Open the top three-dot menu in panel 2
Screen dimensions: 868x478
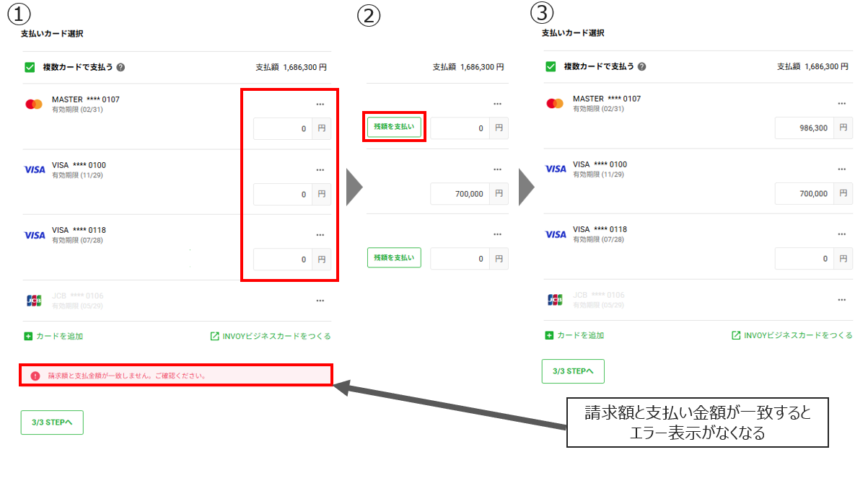tap(497, 104)
